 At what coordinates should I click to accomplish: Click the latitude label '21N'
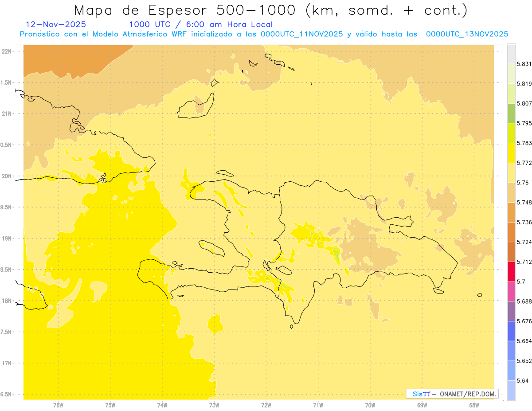click(6, 114)
